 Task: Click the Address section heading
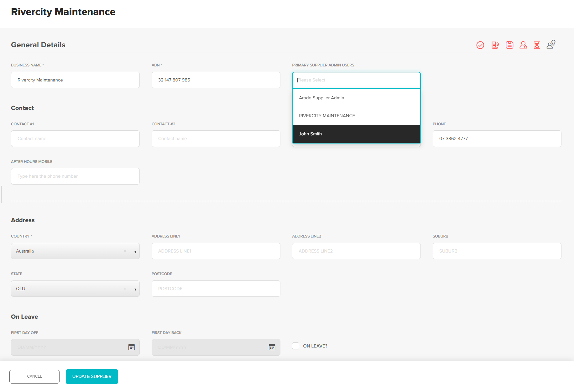[23, 220]
